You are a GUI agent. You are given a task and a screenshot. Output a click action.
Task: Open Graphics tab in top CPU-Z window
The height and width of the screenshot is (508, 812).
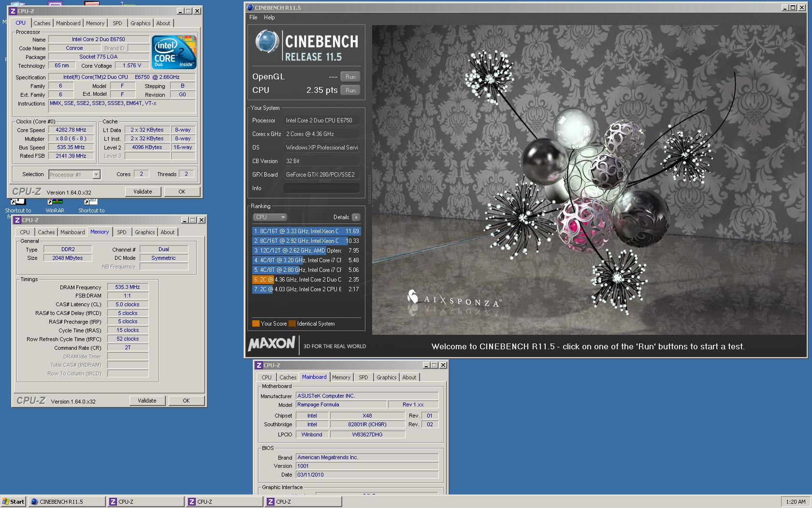140,23
